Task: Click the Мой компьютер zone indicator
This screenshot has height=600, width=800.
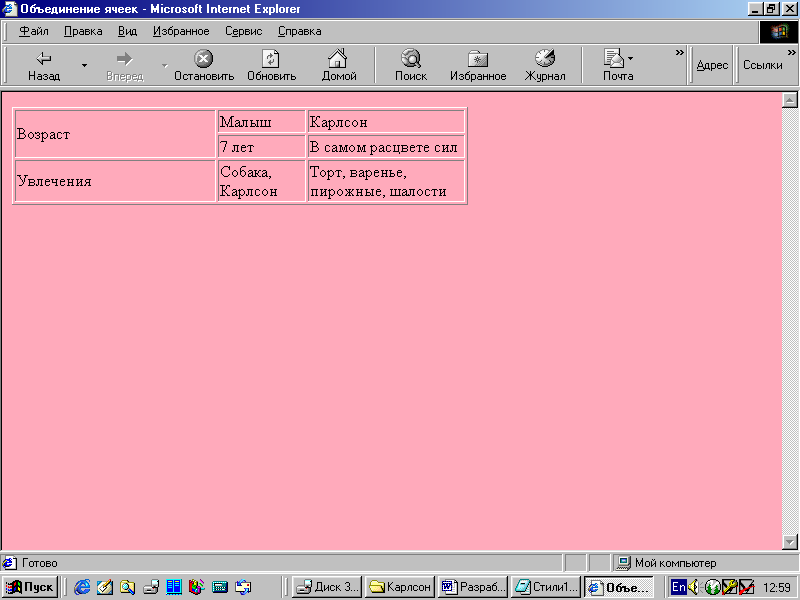Action: tap(675, 563)
